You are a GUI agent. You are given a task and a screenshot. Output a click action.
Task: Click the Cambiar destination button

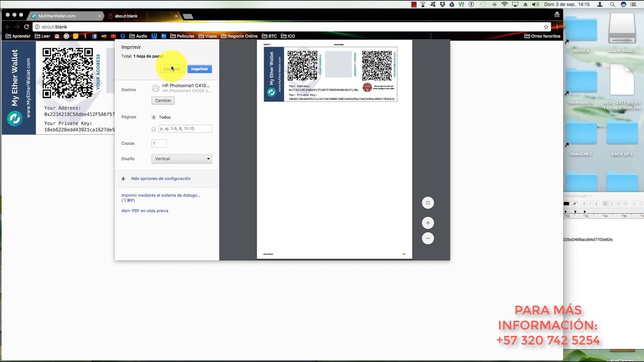point(163,101)
